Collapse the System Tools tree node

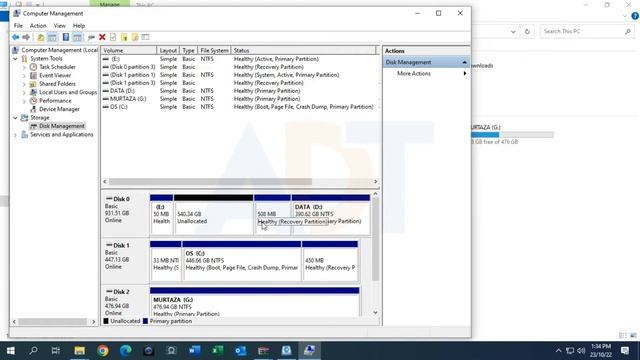16,58
